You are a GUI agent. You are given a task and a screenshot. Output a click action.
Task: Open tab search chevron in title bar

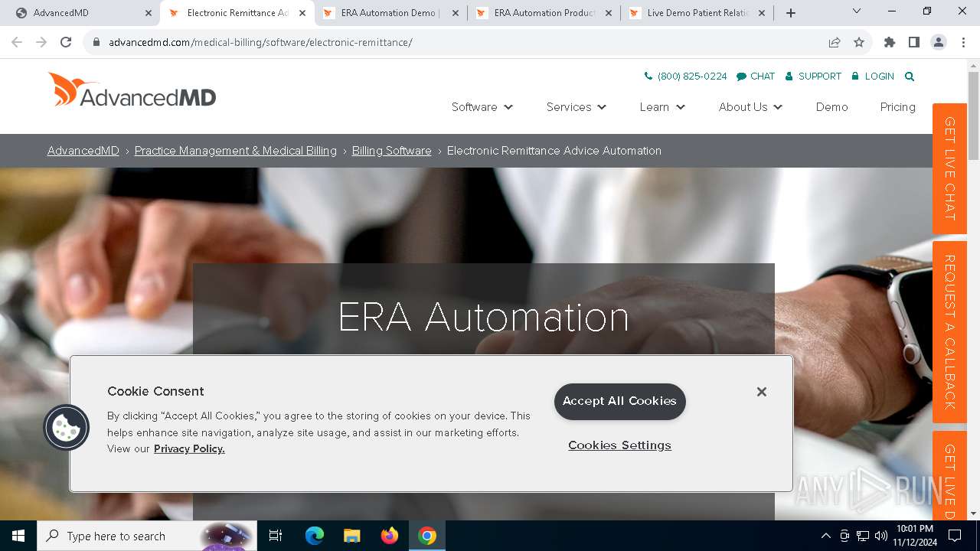point(857,11)
